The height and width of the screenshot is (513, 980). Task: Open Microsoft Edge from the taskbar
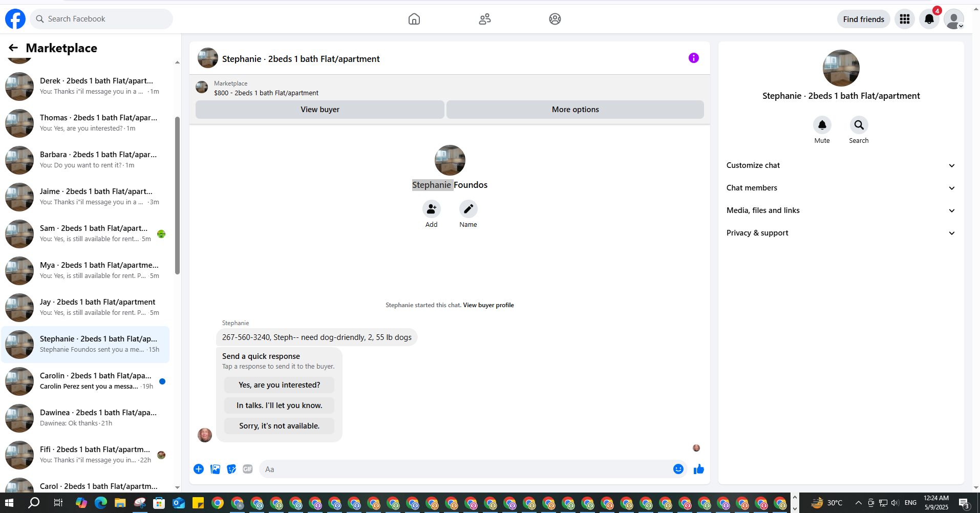click(x=101, y=503)
